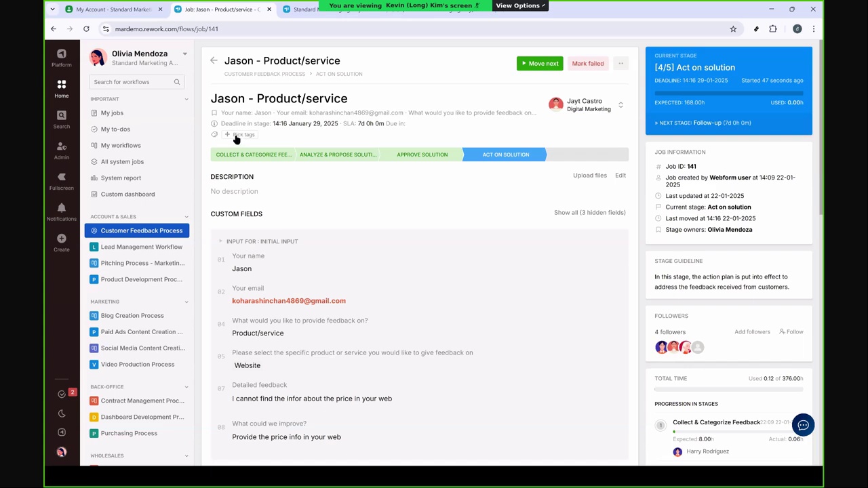The width and height of the screenshot is (868, 488).
Task: Click Jayt Castro's assignee avatar
Action: click(556, 104)
